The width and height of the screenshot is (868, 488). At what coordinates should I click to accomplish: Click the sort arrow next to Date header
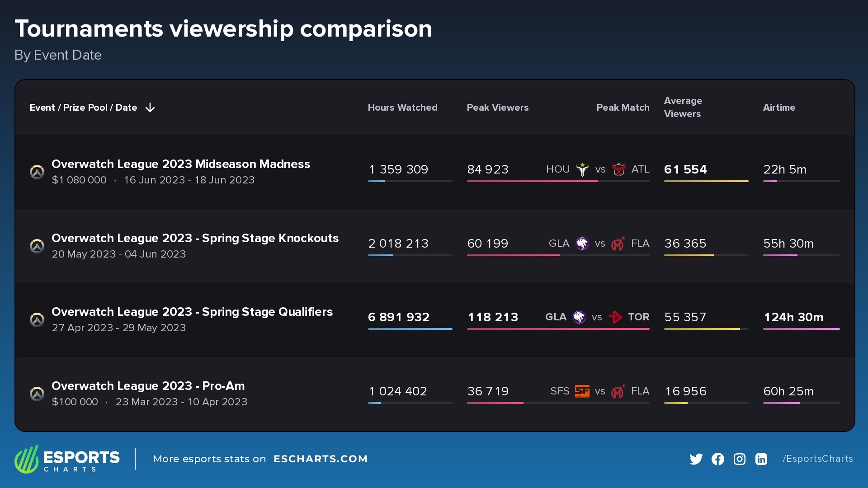pos(150,108)
